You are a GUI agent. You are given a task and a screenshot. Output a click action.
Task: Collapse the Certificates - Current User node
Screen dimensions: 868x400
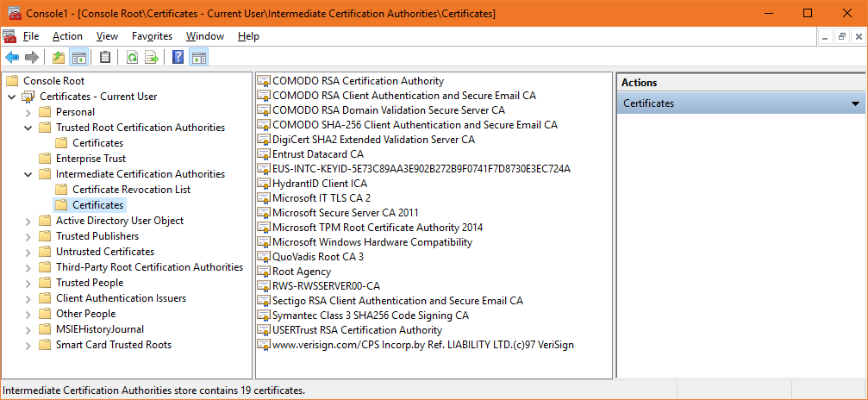point(11,97)
